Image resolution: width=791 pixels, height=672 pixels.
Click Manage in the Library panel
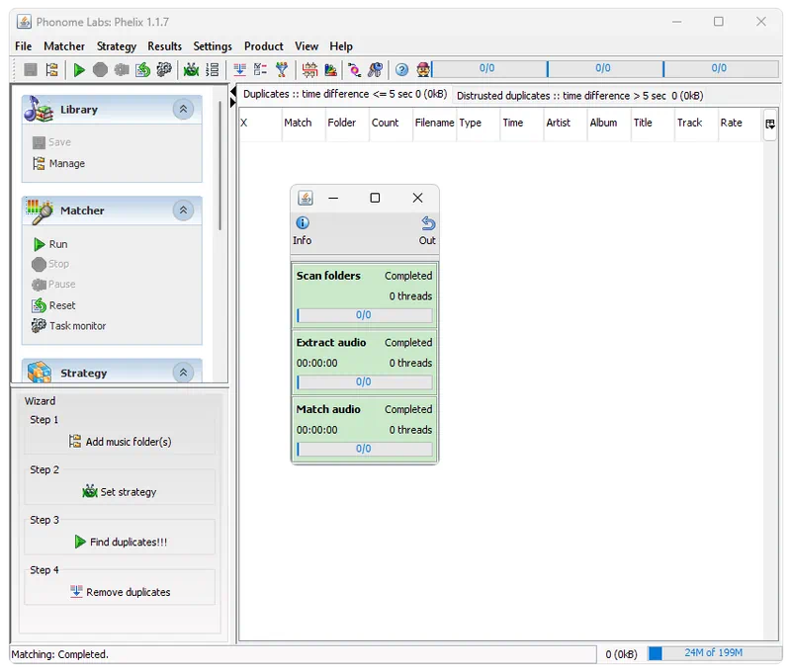[59, 163]
